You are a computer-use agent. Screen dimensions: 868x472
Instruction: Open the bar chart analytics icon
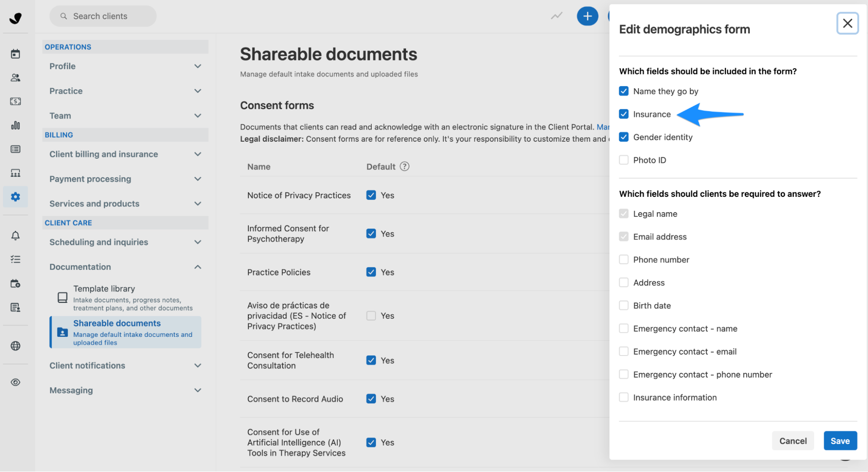click(15, 125)
